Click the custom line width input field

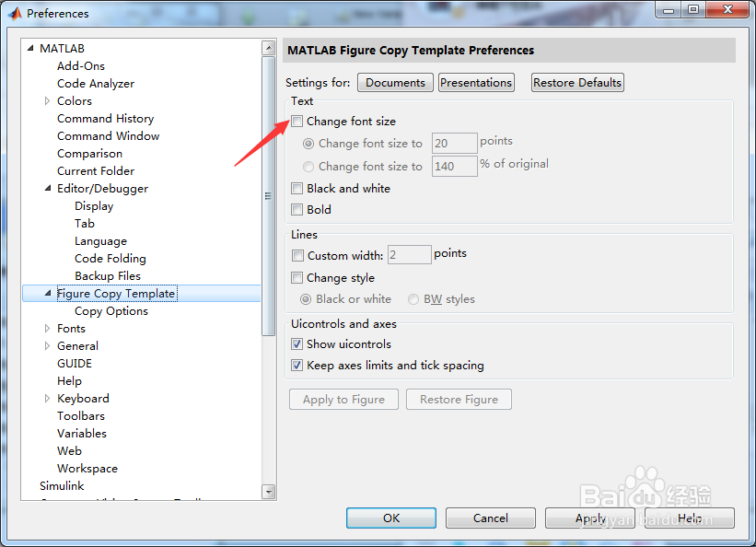pyautogui.click(x=410, y=255)
